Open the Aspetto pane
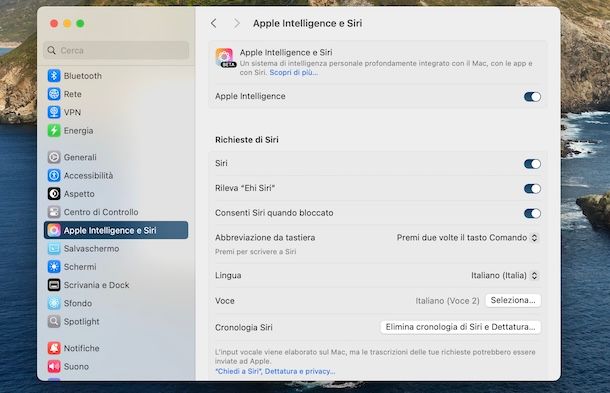Viewport: 610px width, 393px height. click(116, 193)
